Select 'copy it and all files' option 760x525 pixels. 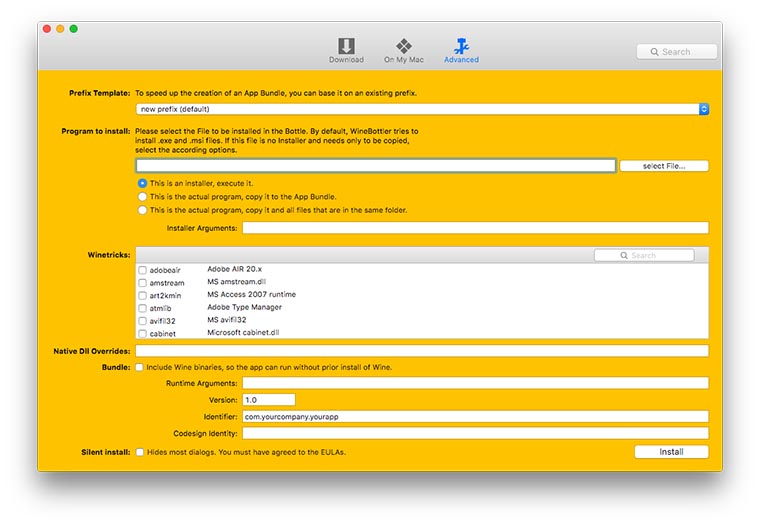pos(142,210)
